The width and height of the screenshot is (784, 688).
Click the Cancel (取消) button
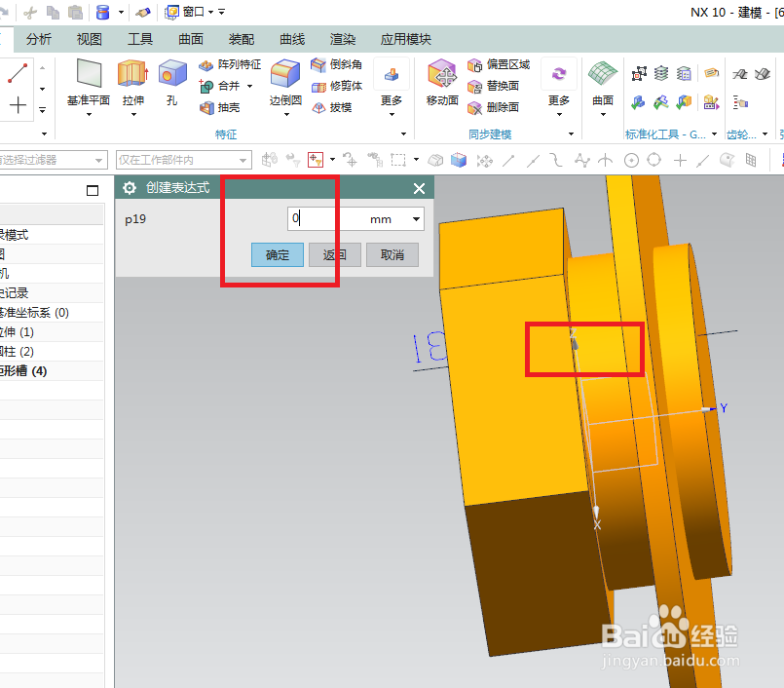click(392, 255)
